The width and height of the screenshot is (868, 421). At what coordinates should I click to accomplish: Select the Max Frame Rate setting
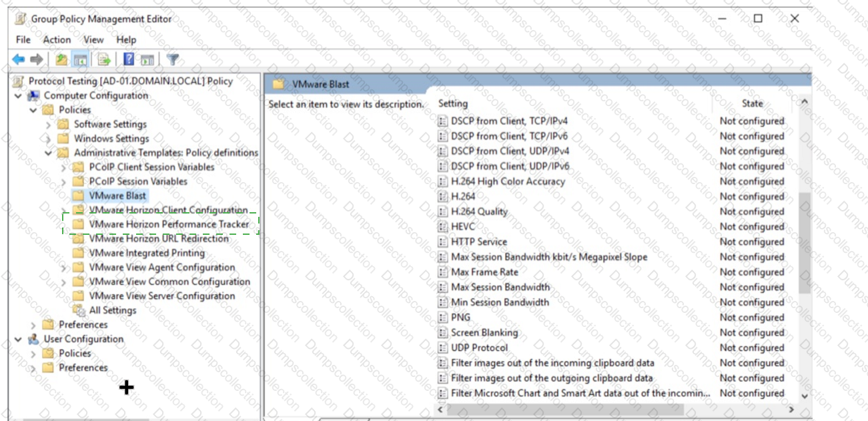[x=484, y=272]
